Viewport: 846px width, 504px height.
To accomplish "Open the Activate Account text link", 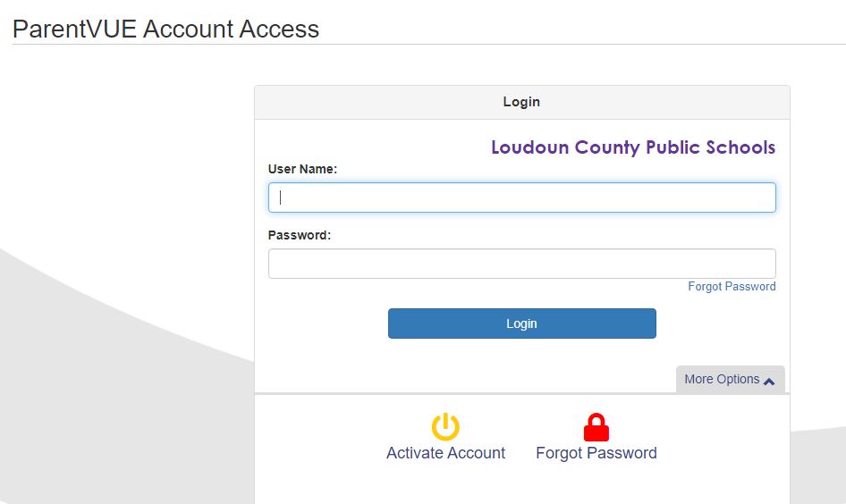I will (445, 453).
